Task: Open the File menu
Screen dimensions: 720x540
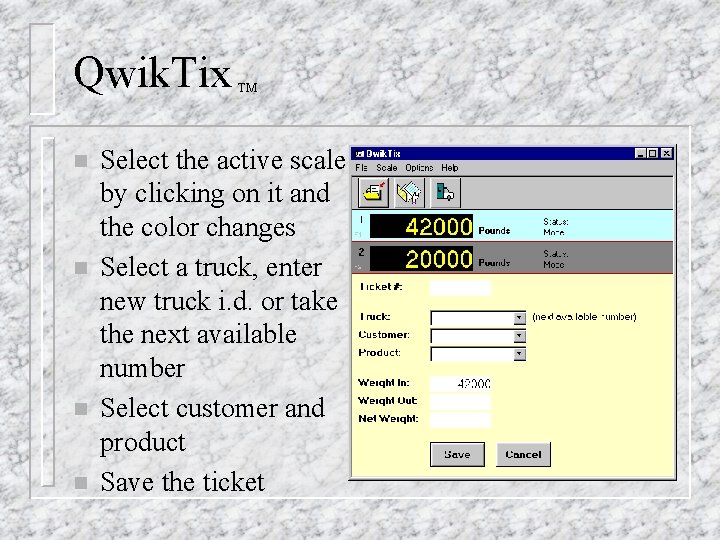Action: (x=361, y=168)
